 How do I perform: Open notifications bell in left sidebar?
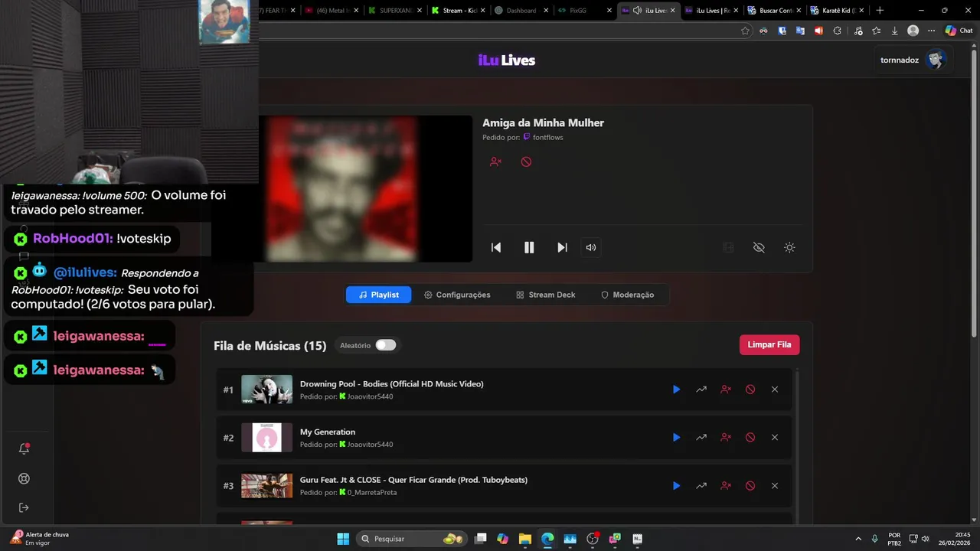click(24, 449)
